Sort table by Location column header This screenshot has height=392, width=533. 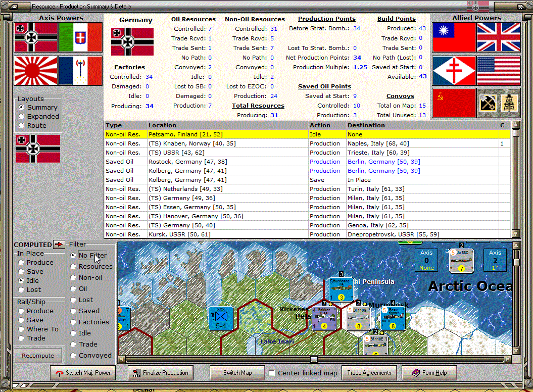click(227, 125)
